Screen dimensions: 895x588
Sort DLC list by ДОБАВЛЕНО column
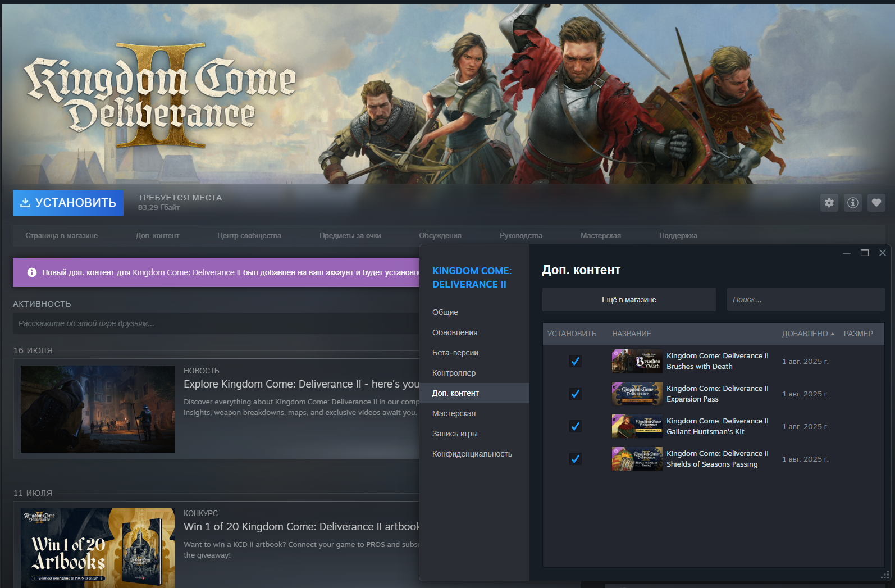tap(808, 334)
